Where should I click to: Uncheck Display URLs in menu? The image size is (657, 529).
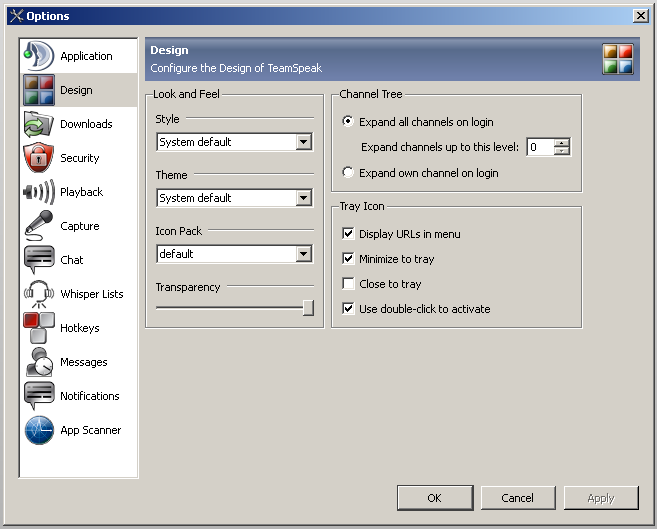[x=348, y=234]
